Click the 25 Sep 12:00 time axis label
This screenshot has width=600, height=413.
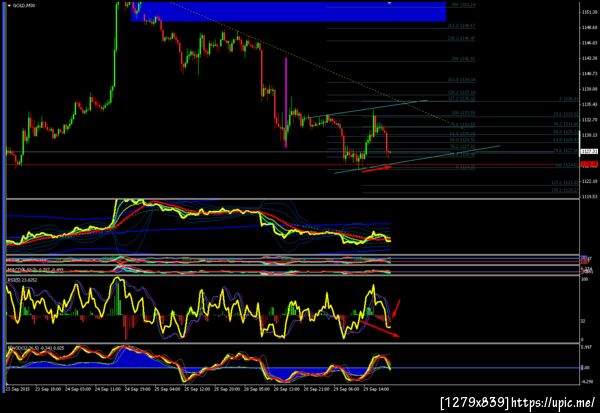[197, 389]
